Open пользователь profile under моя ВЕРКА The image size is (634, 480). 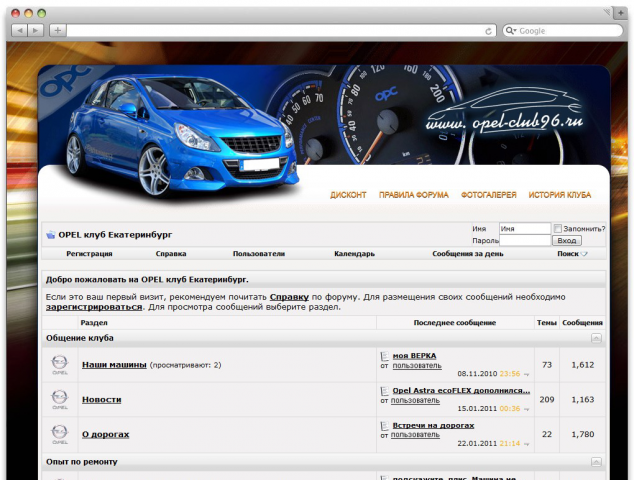tap(417, 366)
